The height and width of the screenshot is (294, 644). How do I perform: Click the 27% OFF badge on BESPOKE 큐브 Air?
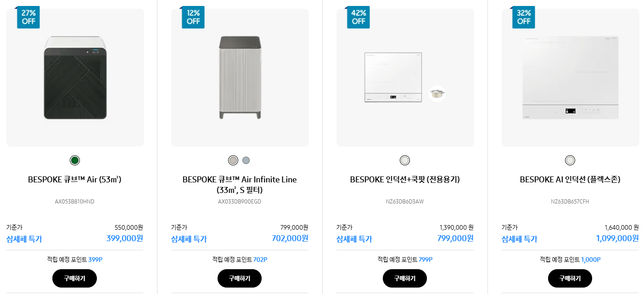(28, 17)
